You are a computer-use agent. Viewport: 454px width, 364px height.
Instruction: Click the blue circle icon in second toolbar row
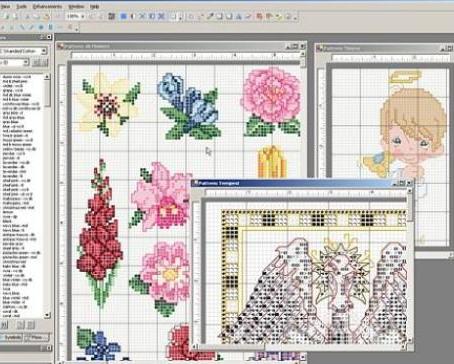(x=41, y=27)
